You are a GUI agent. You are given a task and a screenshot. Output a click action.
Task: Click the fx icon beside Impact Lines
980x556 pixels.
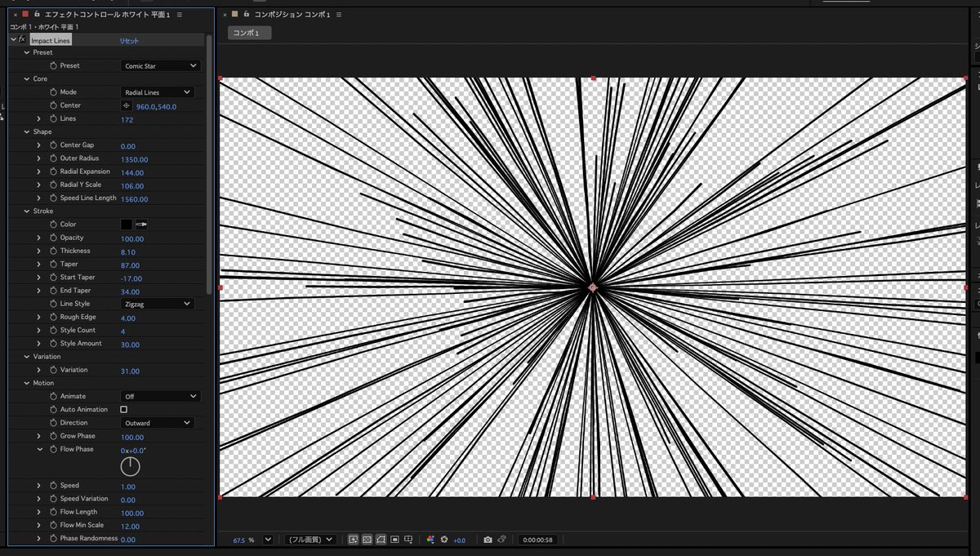coord(22,39)
